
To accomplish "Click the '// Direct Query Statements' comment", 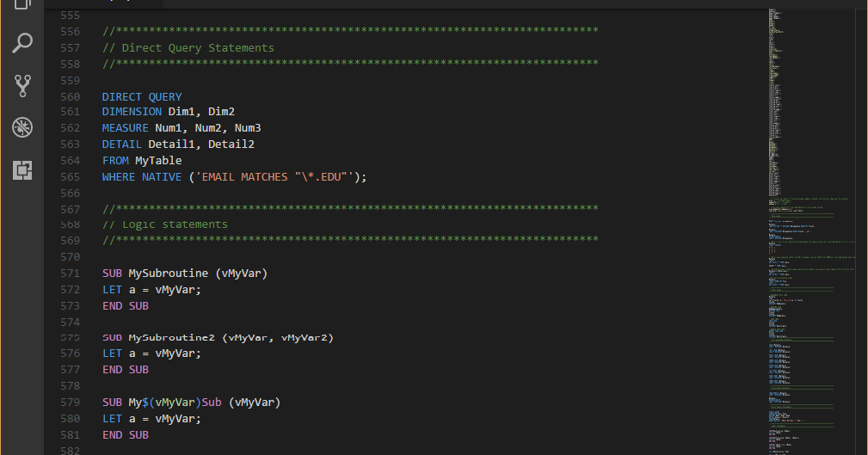I will click(x=188, y=48).
